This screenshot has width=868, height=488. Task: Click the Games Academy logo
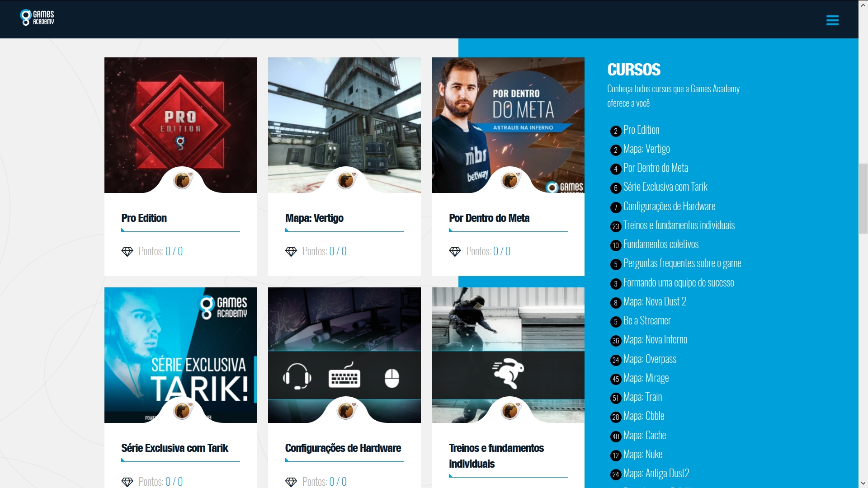(37, 18)
